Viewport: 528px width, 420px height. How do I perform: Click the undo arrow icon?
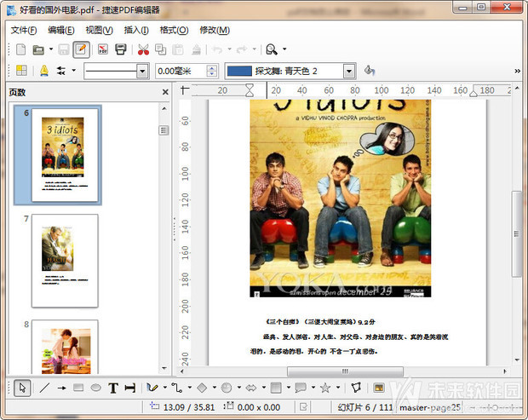(x=217, y=49)
